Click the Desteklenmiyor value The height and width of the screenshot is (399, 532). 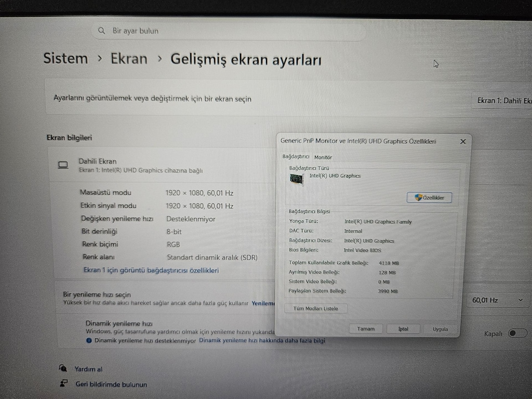pos(191,219)
